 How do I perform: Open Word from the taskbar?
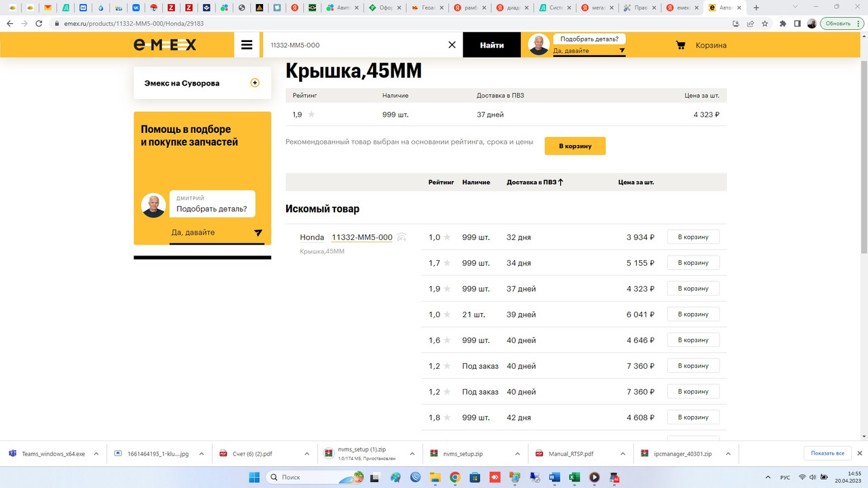coord(555,477)
